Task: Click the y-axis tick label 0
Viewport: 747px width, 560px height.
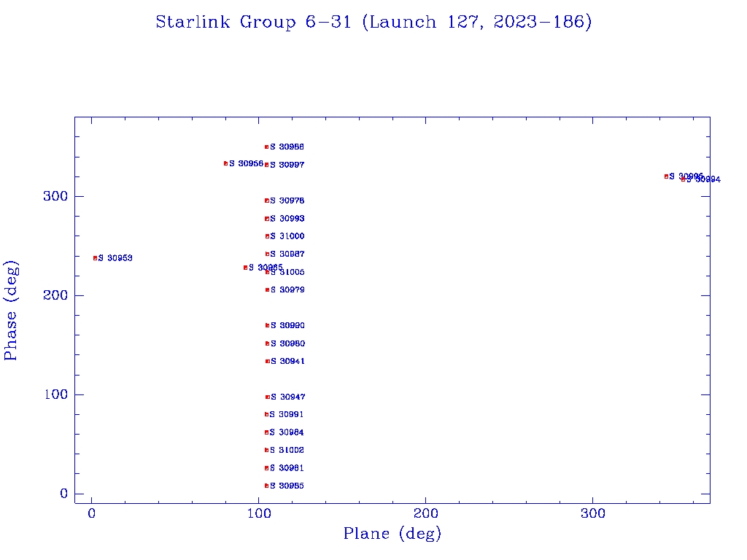Action: pos(63,494)
